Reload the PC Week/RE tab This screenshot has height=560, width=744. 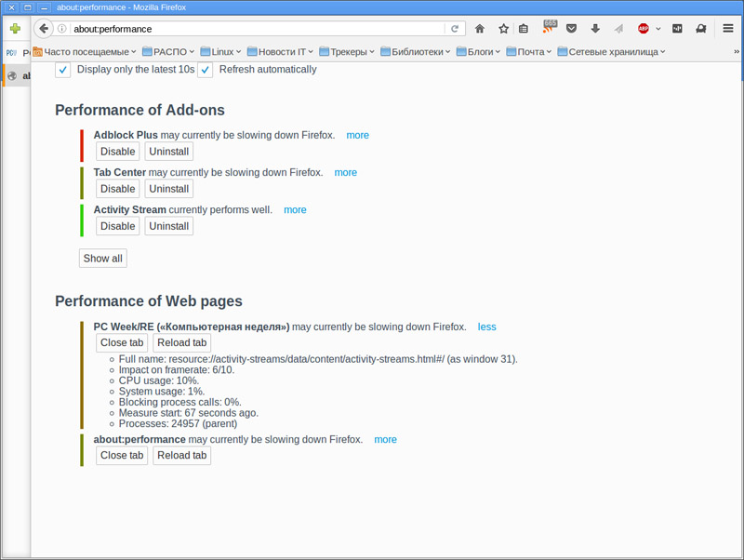click(181, 342)
